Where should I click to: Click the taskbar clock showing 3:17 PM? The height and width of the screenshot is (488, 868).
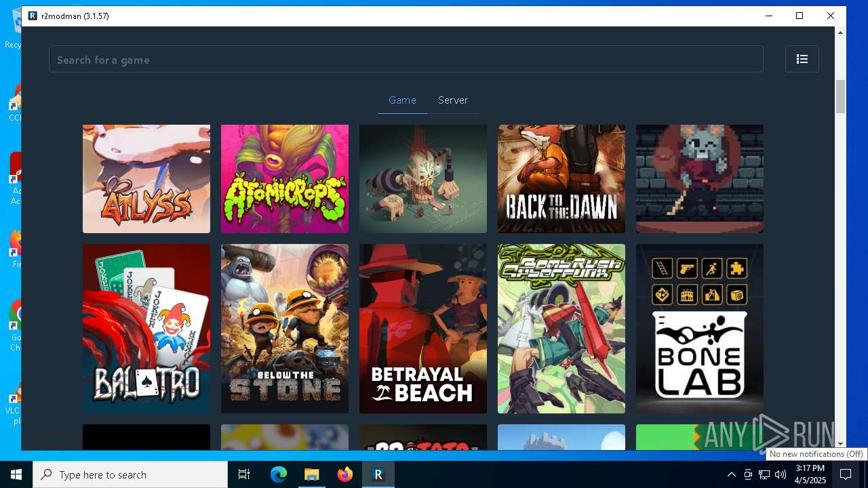pos(810,474)
